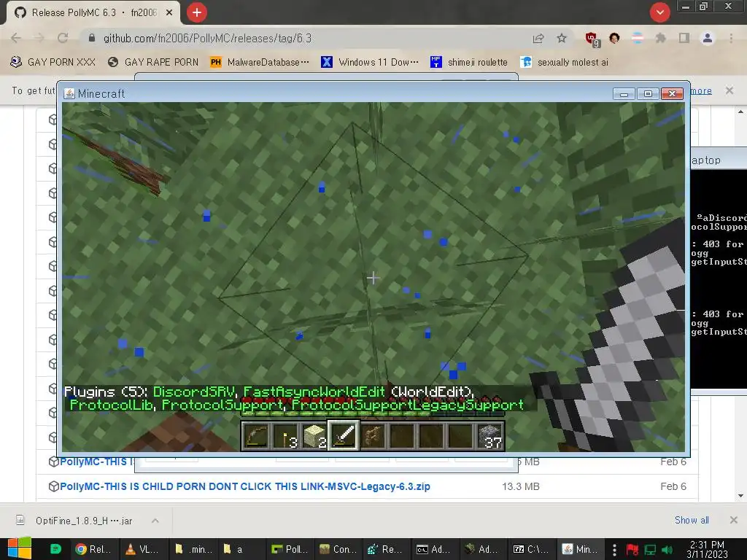Open the red flag Action Center tray icon
The width and height of the screenshot is (747, 560).
pyautogui.click(x=632, y=550)
